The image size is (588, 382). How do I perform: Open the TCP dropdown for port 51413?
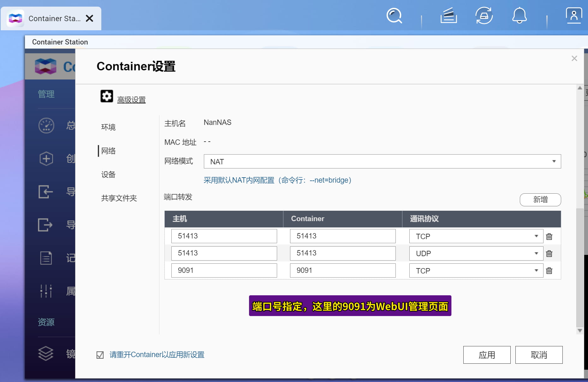[536, 236]
